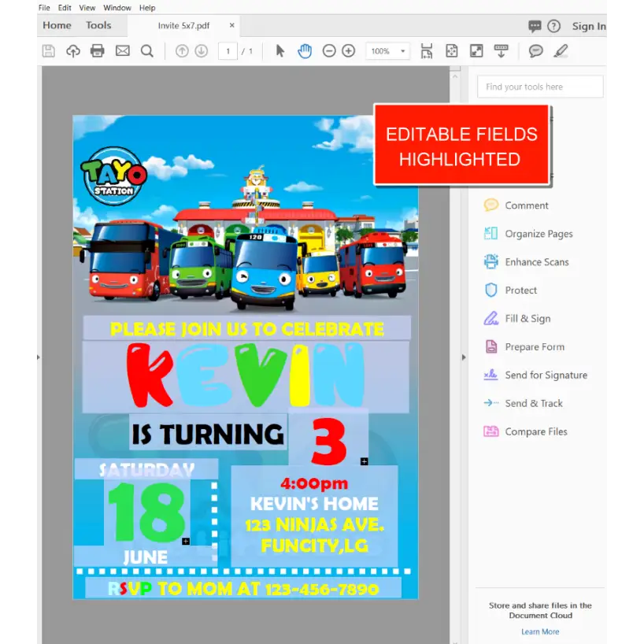The width and height of the screenshot is (644, 644).
Task: Click the Find your tools search box
Action: 540,87
